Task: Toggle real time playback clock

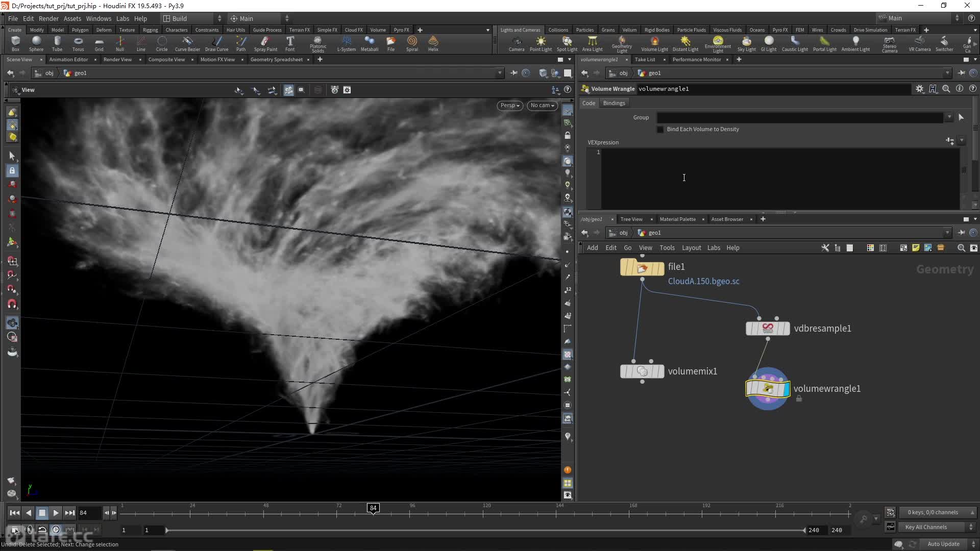Action: (x=56, y=530)
